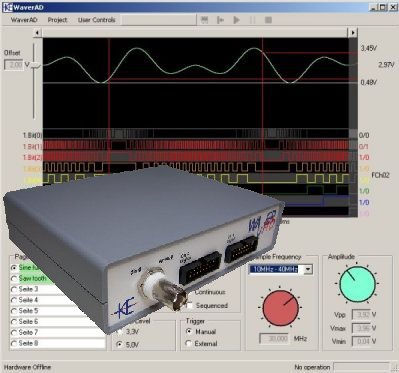Select the Seite 7 radio button
The image size is (399, 373).
pyautogui.click(x=14, y=333)
